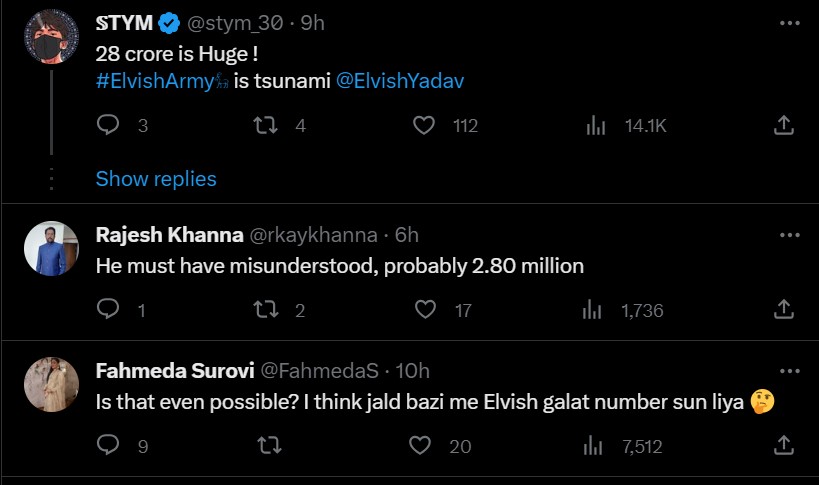Open more options on Fahmeda Surovi's tweet

[789, 371]
